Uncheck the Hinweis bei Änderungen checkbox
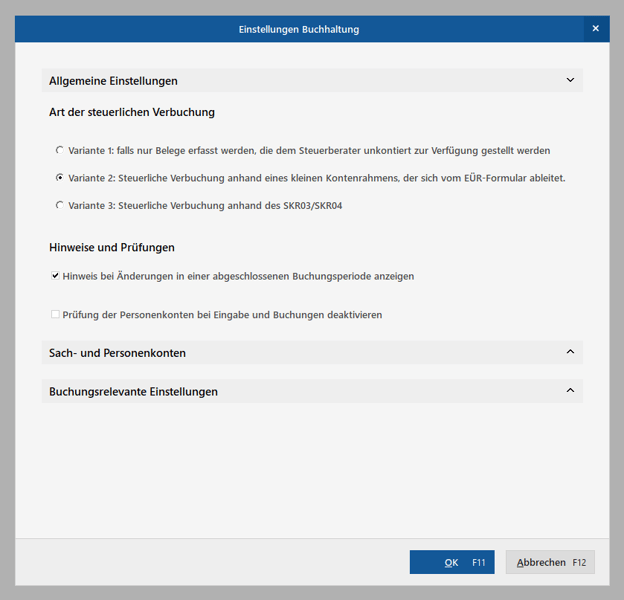Viewport: 624px width, 600px height. coord(55,276)
